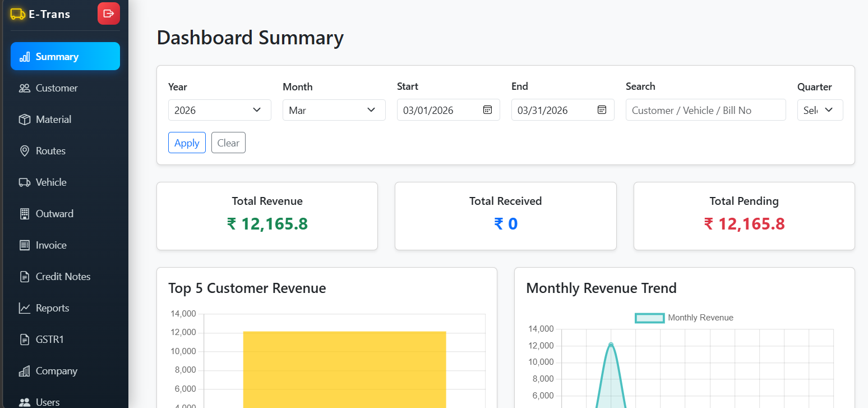Image resolution: width=868 pixels, height=408 pixels.
Task: Open the Vehicle section
Action: click(x=65, y=182)
